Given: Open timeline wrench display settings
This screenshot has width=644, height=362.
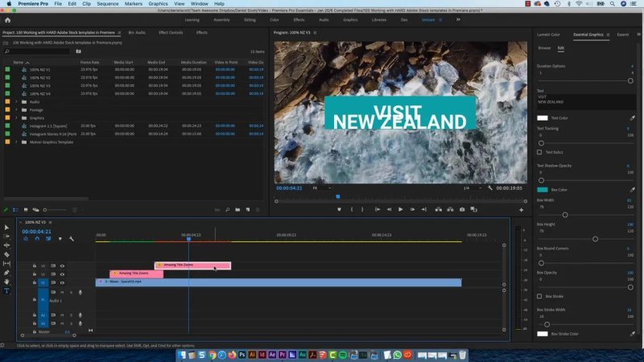Looking at the screenshot, I should 72,238.
